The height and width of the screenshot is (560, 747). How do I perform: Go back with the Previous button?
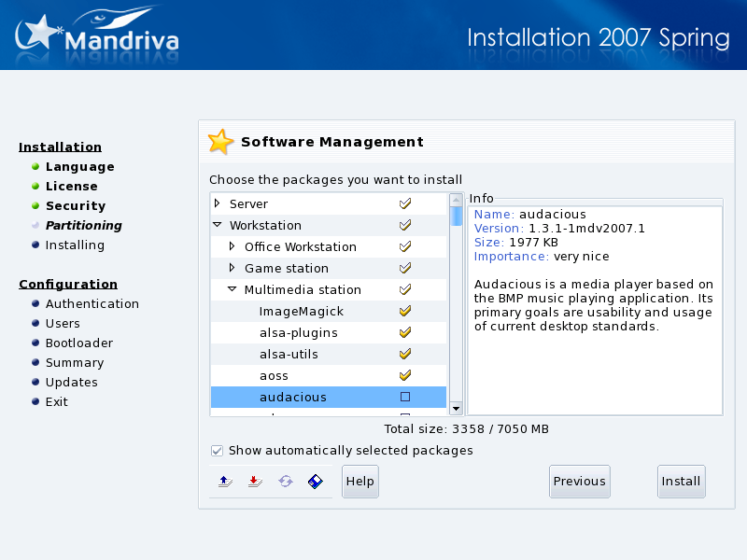579,482
